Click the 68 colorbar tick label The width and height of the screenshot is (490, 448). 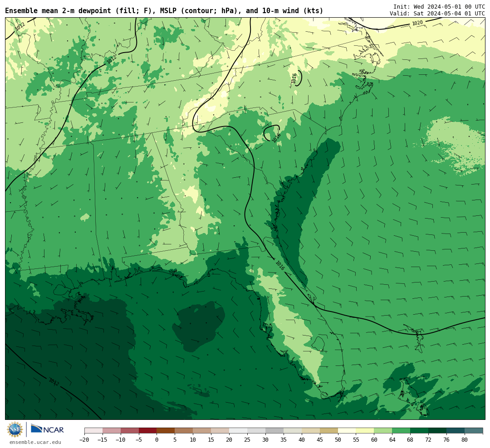click(411, 440)
